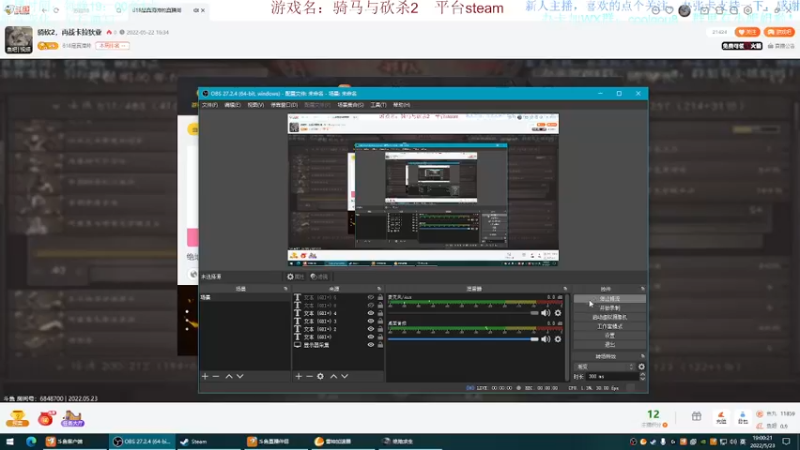
Task: Toggle visibility of 文本 (GDI+) 2 source
Action: coord(371,329)
